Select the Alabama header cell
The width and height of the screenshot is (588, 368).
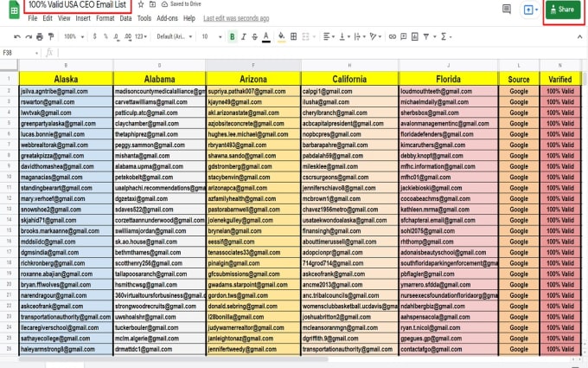pos(159,79)
